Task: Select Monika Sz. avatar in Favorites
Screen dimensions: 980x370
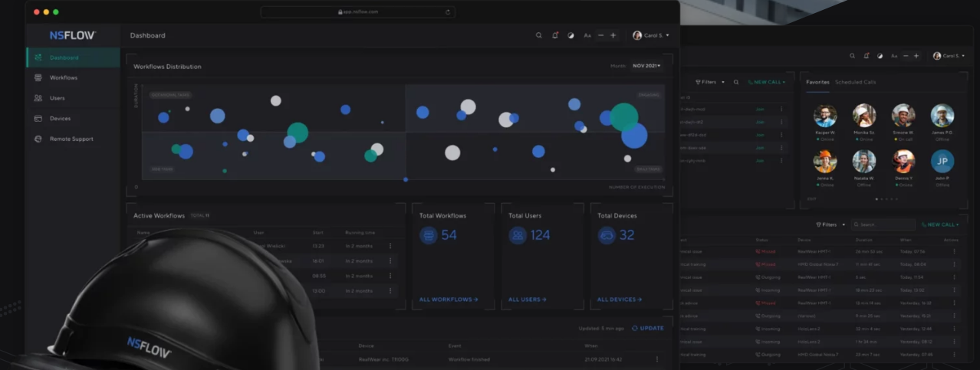Action: pos(864,116)
